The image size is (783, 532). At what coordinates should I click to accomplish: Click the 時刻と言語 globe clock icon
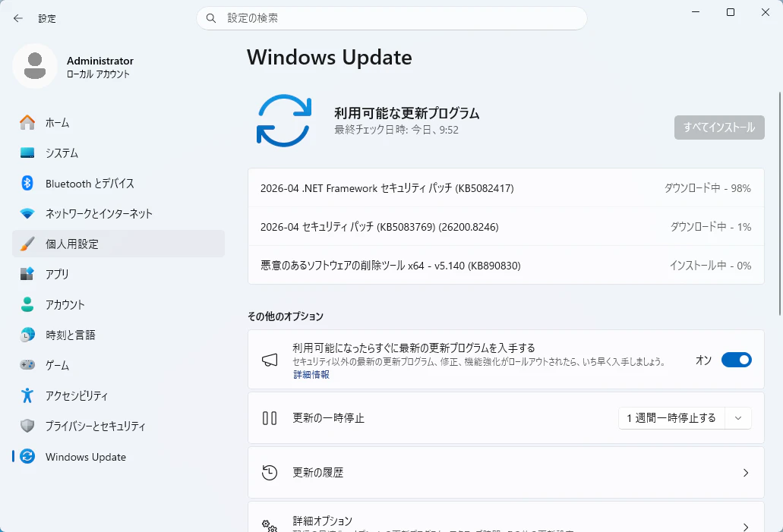27,335
